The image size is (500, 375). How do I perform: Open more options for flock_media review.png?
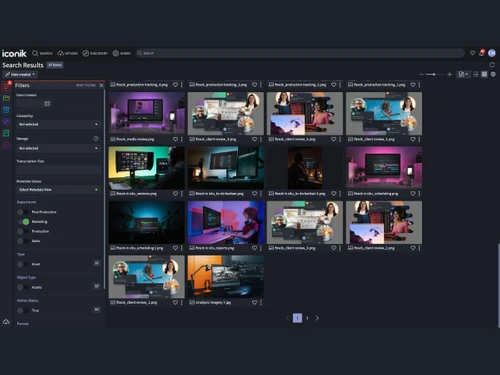tap(182, 139)
